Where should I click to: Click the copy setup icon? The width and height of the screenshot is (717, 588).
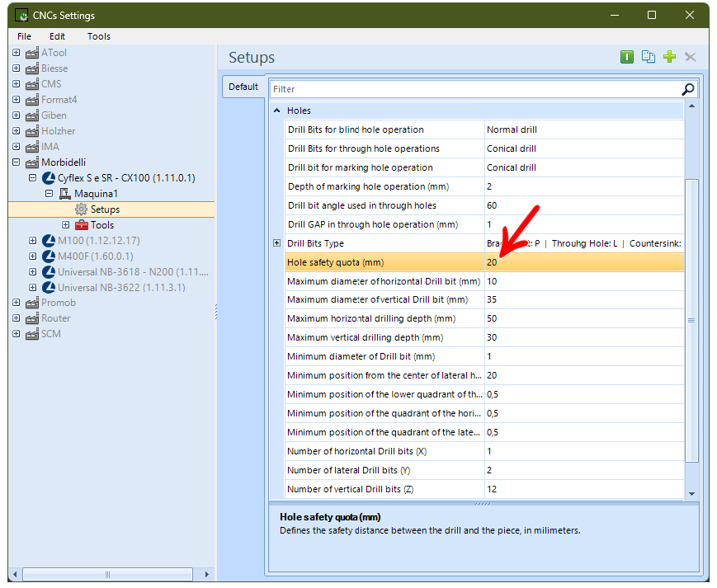point(648,57)
